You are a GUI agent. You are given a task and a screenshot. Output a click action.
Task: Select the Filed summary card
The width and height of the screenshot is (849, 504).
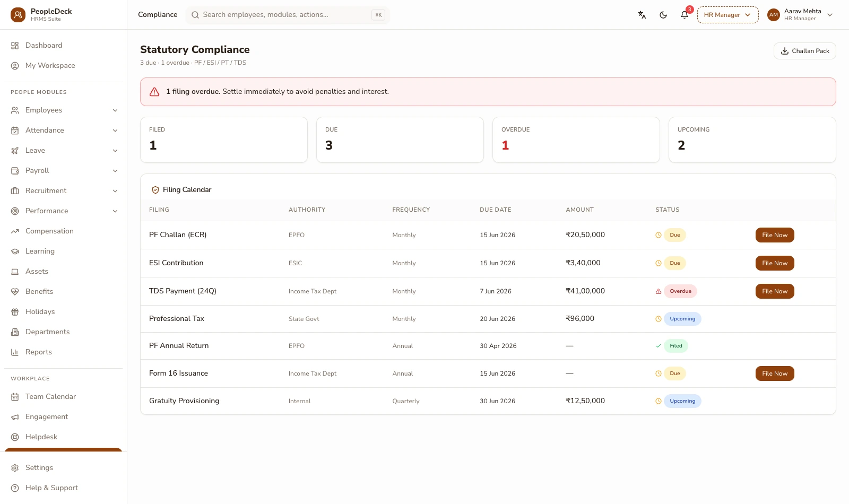[224, 140]
